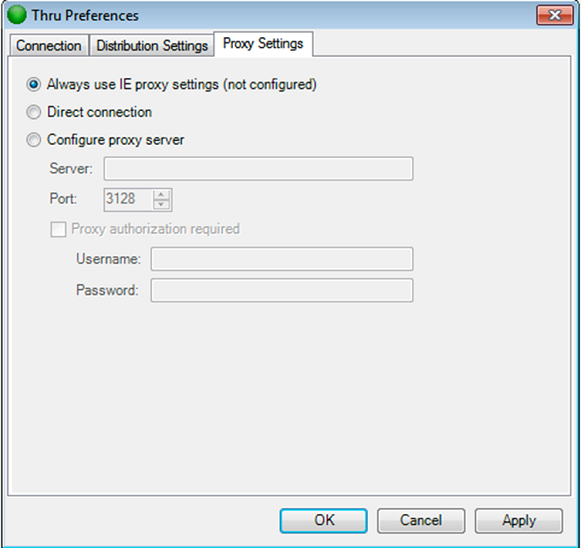Close the Thru Preferences dialog

555,15
